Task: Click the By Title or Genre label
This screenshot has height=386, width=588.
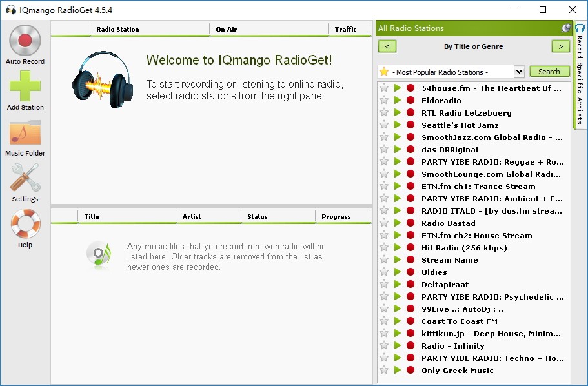Action: [474, 46]
